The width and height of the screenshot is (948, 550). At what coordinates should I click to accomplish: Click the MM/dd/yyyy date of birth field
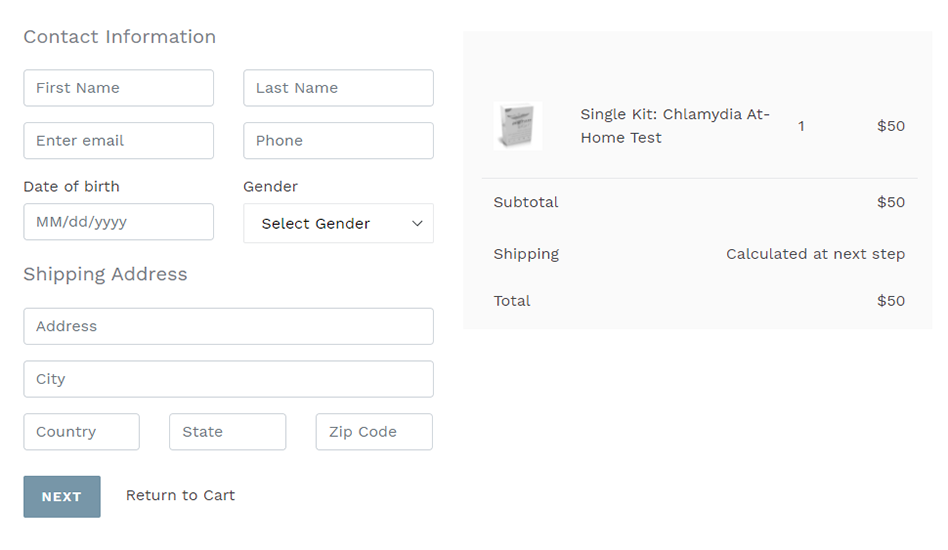tap(118, 222)
